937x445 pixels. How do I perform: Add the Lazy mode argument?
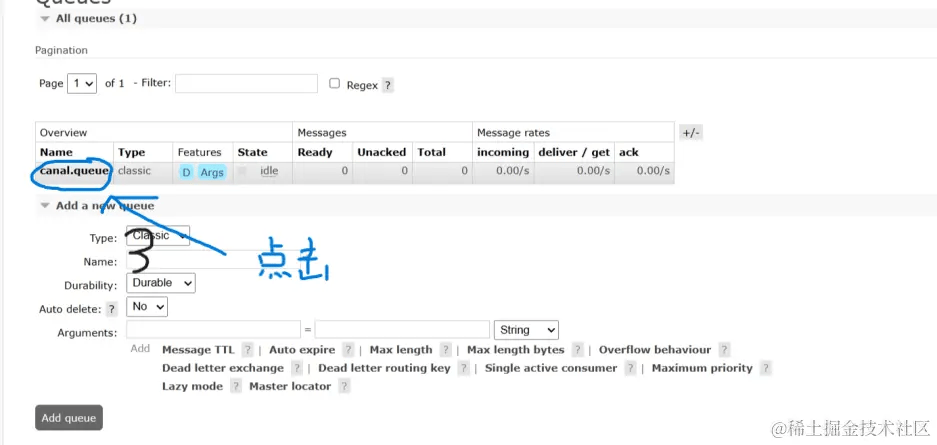192,387
